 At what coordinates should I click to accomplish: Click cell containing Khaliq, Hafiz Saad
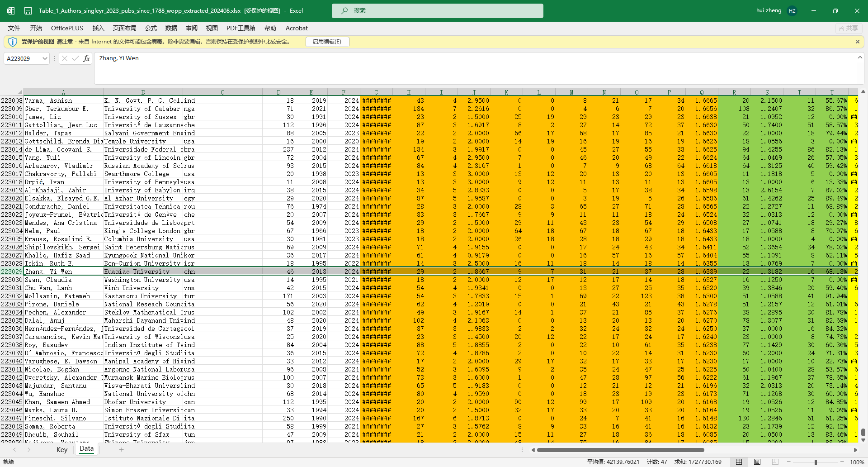pos(63,255)
